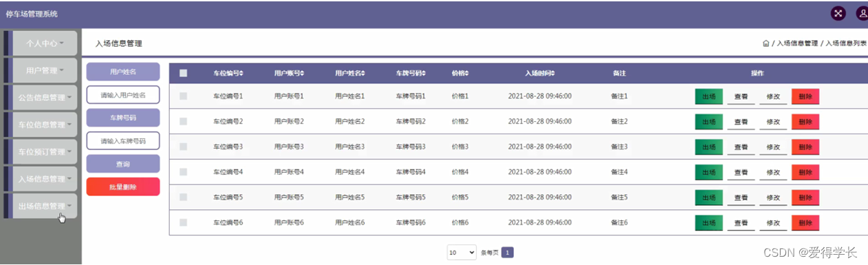Check the row checkbox for 车位编号3

tap(183, 147)
